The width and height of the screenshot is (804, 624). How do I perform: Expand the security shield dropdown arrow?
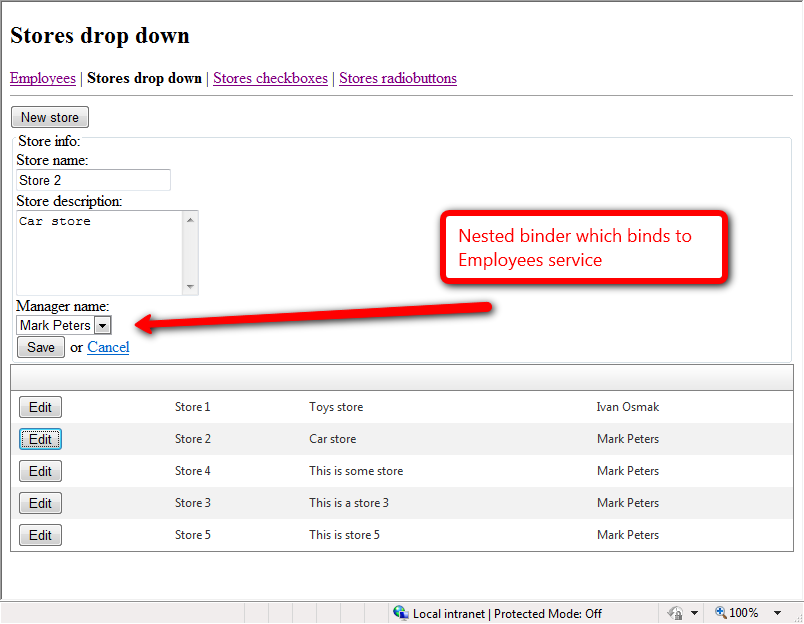pyautogui.click(x=694, y=613)
